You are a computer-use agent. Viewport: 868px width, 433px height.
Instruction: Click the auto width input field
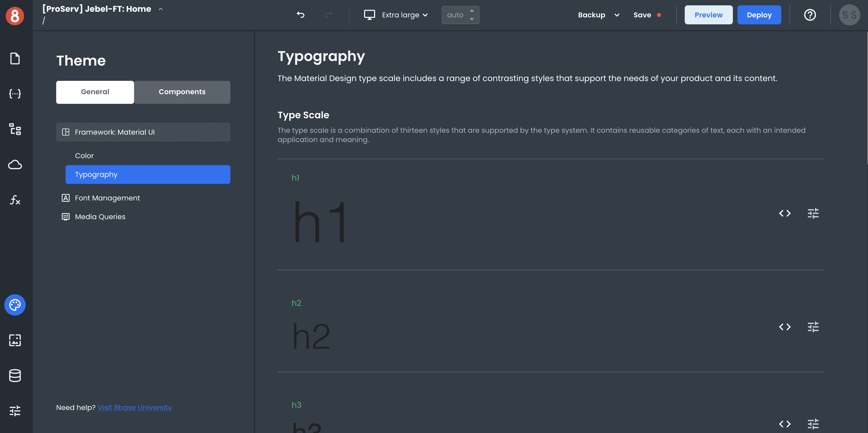(455, 15)
